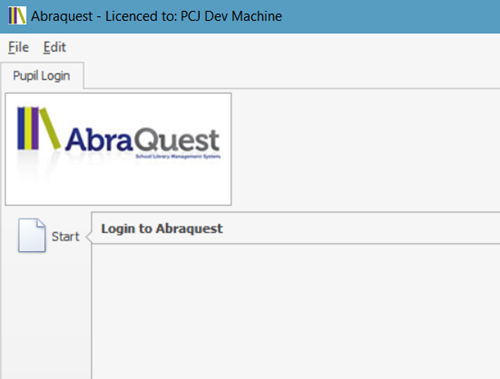Select the Pupil Login tab
Image resolution: width=500 pixels, height=379 pixels.
pyautogui.click(x=42, y=76)
